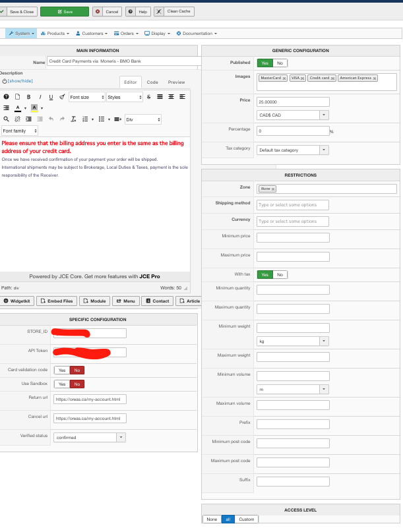Image resolution: width=403 pixels, height=532 pixels.
Task: Click the green Save button
Action: coord(65,11)
